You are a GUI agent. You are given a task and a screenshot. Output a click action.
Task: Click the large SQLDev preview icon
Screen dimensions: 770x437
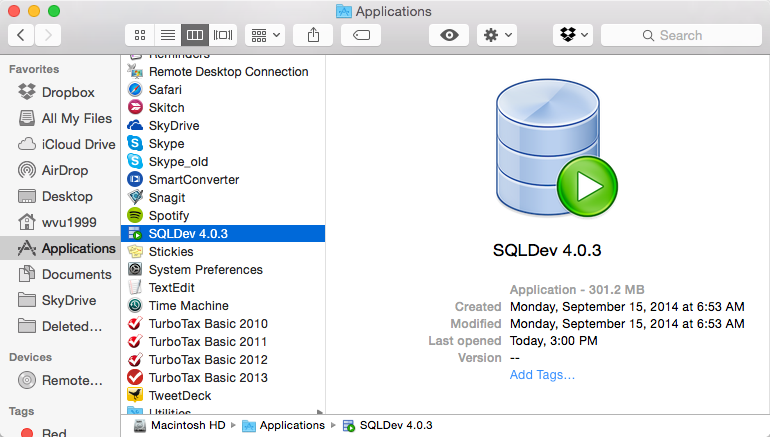pos(556,148)
